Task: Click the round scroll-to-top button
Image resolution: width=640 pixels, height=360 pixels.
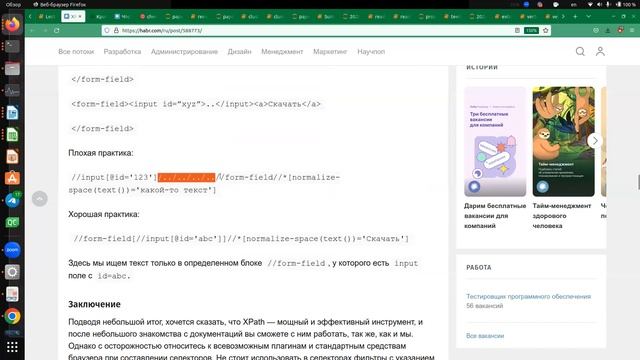Action: tap(40, 199)
